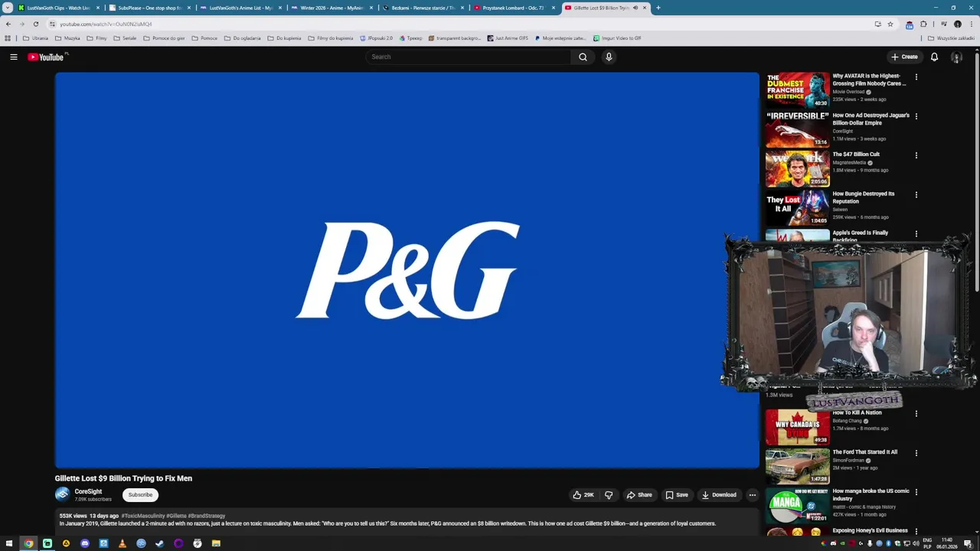Open the tab search dropdown arrow
980x551 pixels.
(8, 8)
